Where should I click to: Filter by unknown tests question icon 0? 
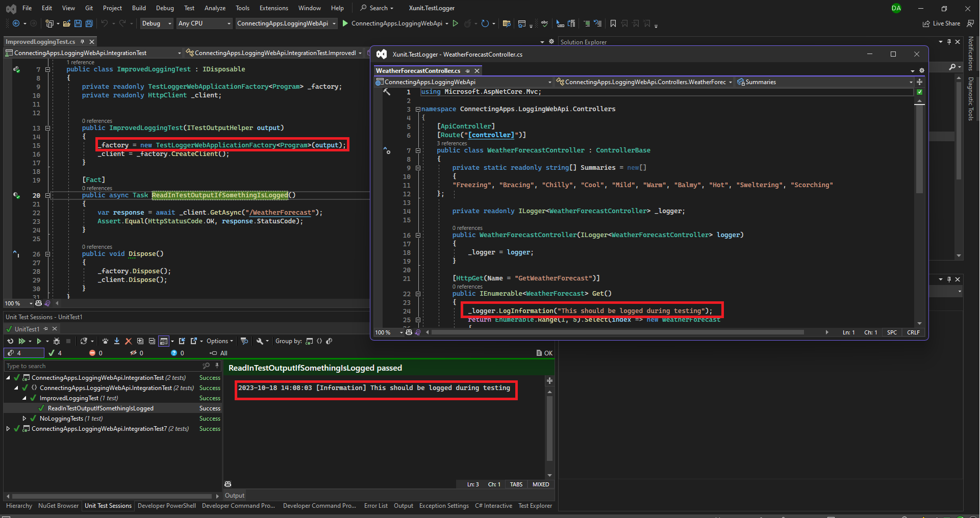[x=178, y=353]
